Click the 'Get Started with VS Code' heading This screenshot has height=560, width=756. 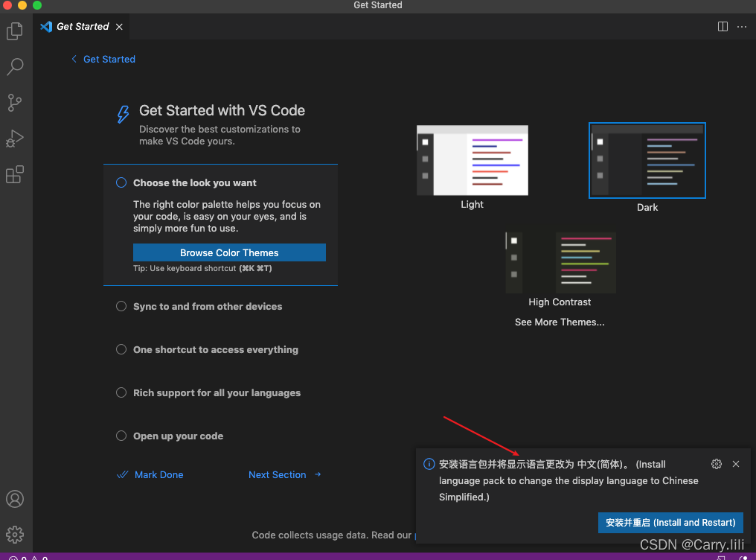[222, 110]
